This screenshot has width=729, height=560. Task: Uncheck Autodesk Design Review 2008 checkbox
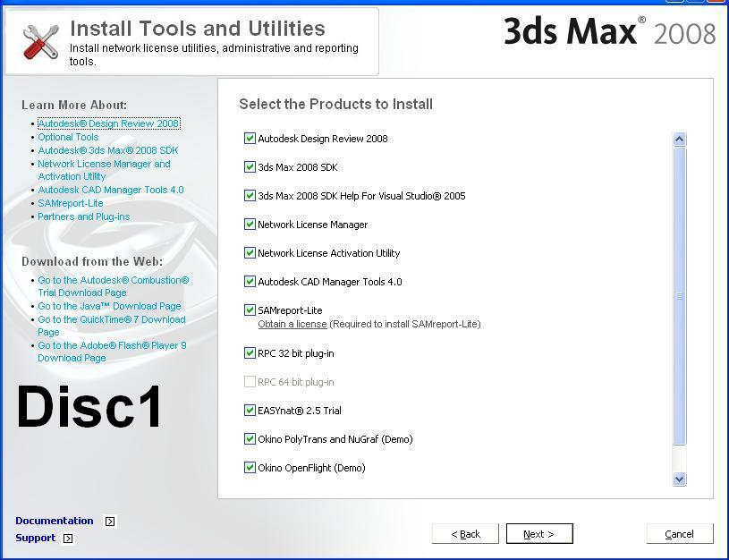[250, 138]
